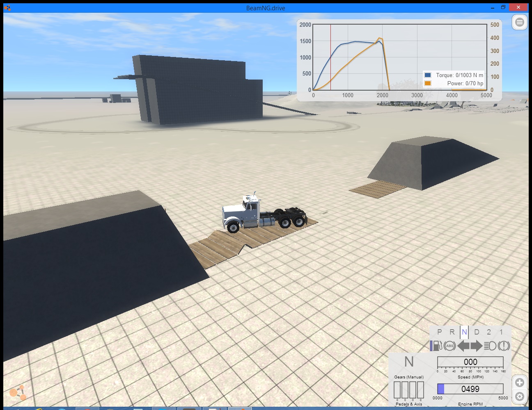Screen dimensions: 532x410
Task: Click the parking brake warning icon
Action: [504, 346]
